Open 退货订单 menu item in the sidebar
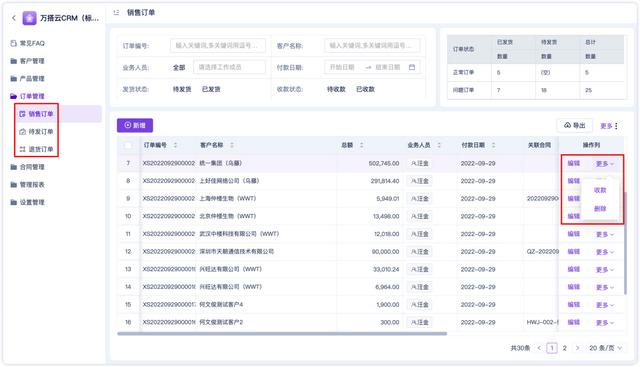Screen dimensions: 640x367 click(x=36, y=149)
